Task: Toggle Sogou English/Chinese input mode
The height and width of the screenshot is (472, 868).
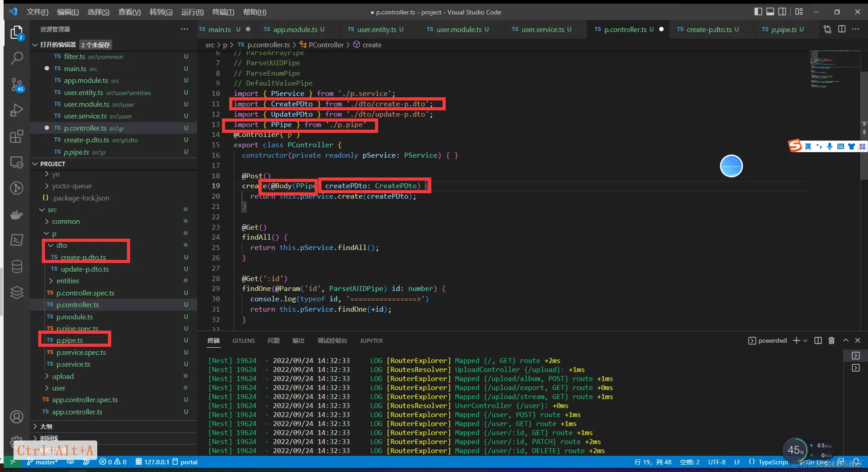Action: [x=808, y=146]
